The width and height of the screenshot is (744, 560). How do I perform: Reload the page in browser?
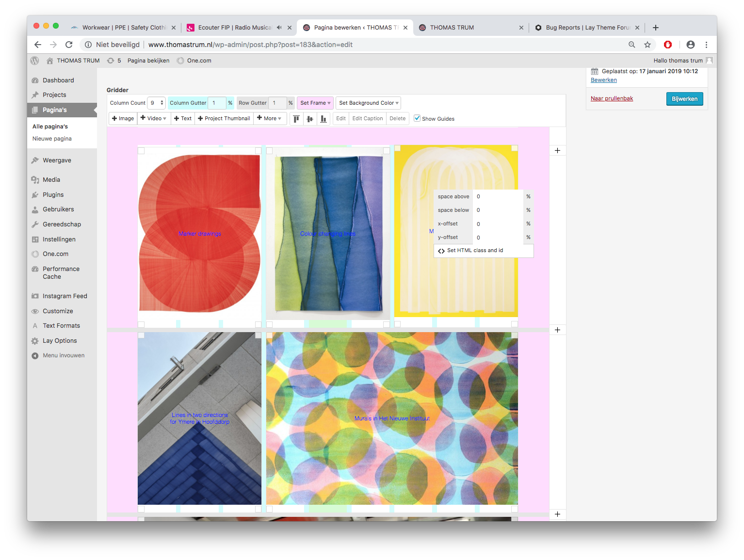pyautogui.click(x=69, y=45)
